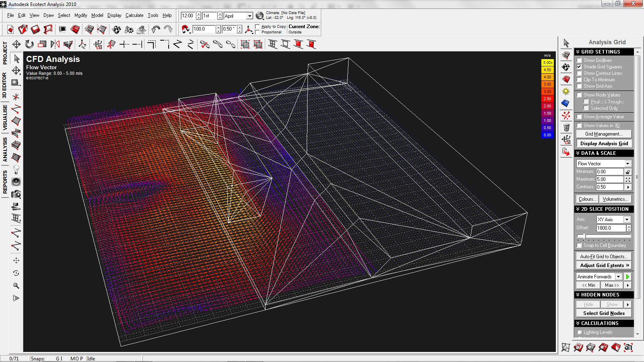Screen dimensions: 644x362
Task: Toggle Show Values in 3D
Action: coord(579,125)
